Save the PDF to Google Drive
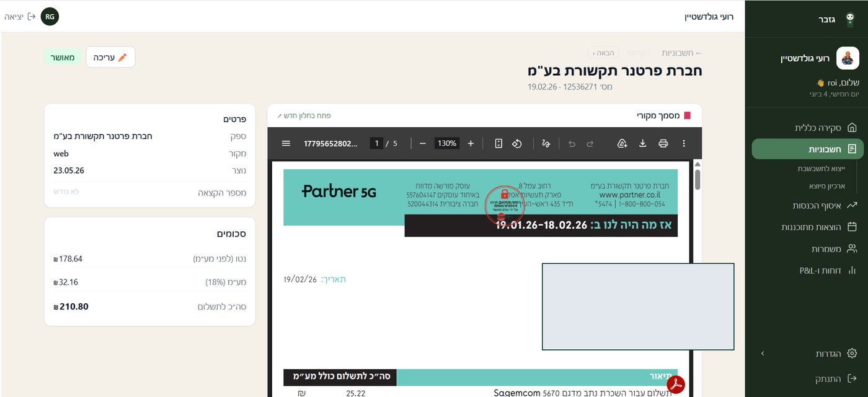Viewport: 868px width, 397px height. (622, 143)
